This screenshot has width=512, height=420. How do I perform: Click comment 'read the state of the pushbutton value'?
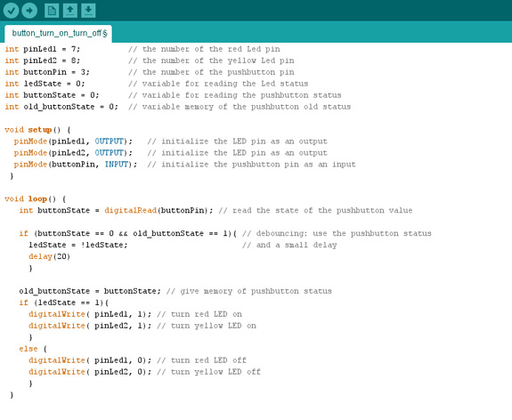(322, 211)
